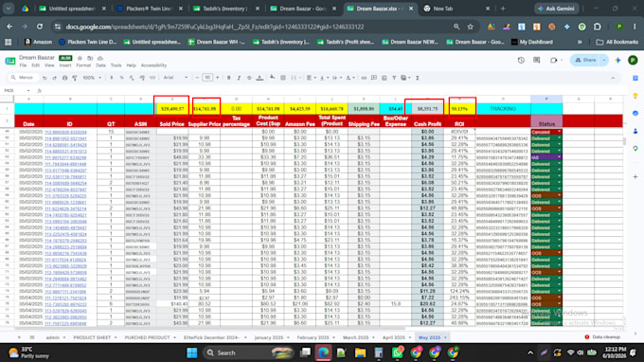
Task: Select the paint format tool
Action: [75, 78]
